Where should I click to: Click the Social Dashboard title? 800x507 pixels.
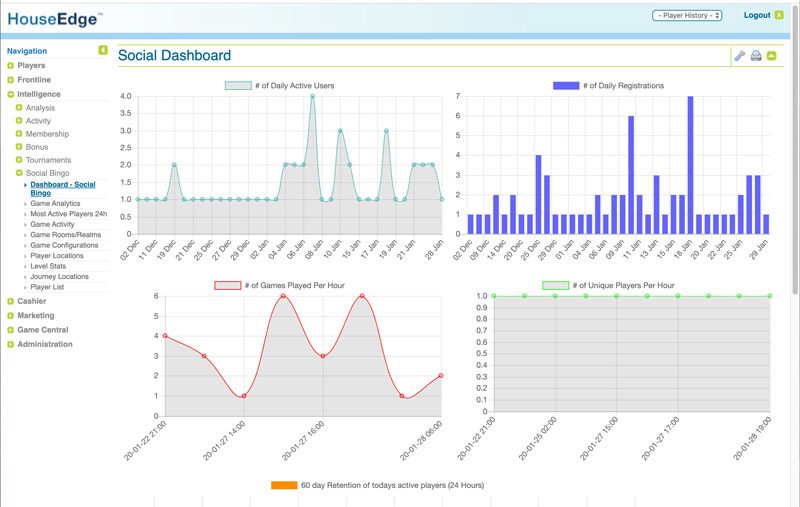click(x=174, y=56)
